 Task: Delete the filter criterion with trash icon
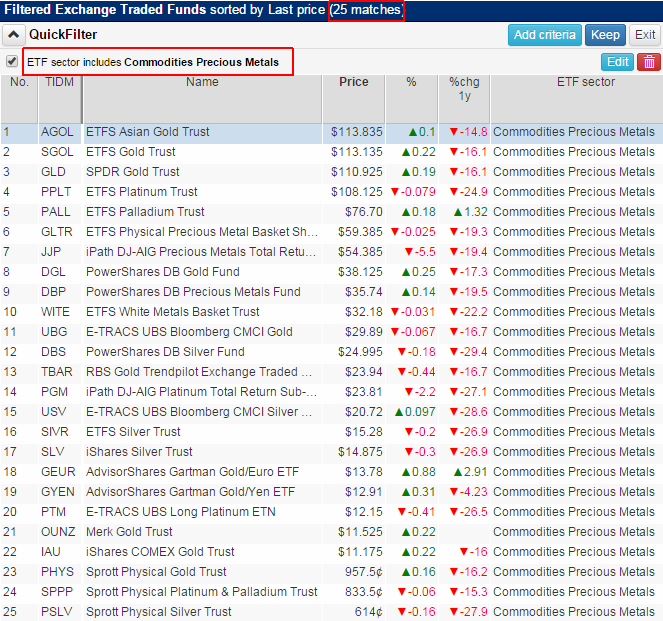[649, 62]
